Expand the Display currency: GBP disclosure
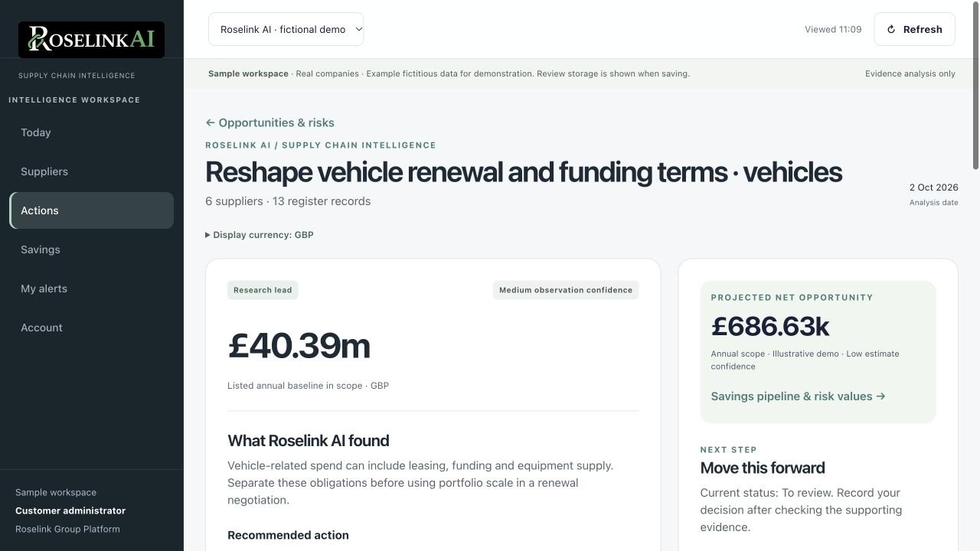980x551 pixels. pyautogui.click(x=260, y=235)
